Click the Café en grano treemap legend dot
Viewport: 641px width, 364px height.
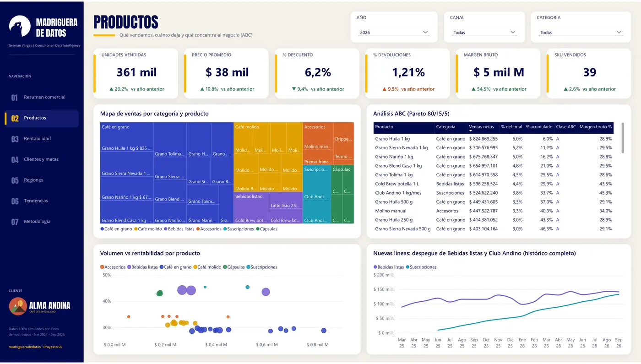coord(102,229)
